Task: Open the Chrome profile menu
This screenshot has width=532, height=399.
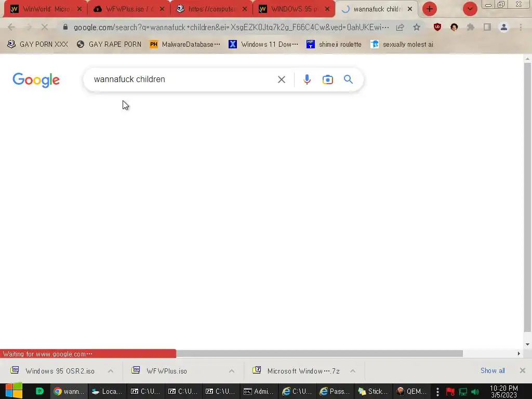Action: pyautogui.click(x=504, y=27)
